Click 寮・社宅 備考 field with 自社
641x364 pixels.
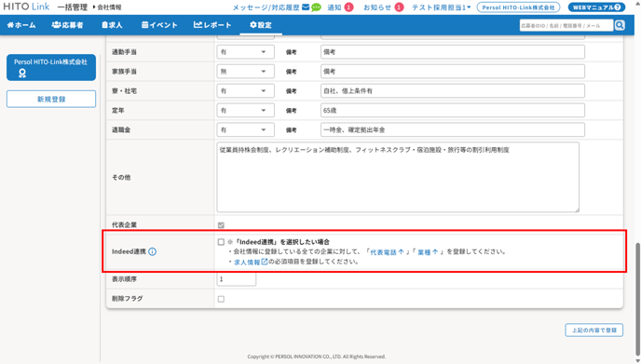coord(453,90)
